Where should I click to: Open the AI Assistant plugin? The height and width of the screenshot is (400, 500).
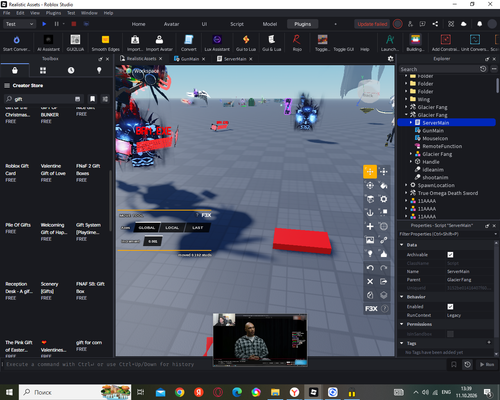[48, 43]
